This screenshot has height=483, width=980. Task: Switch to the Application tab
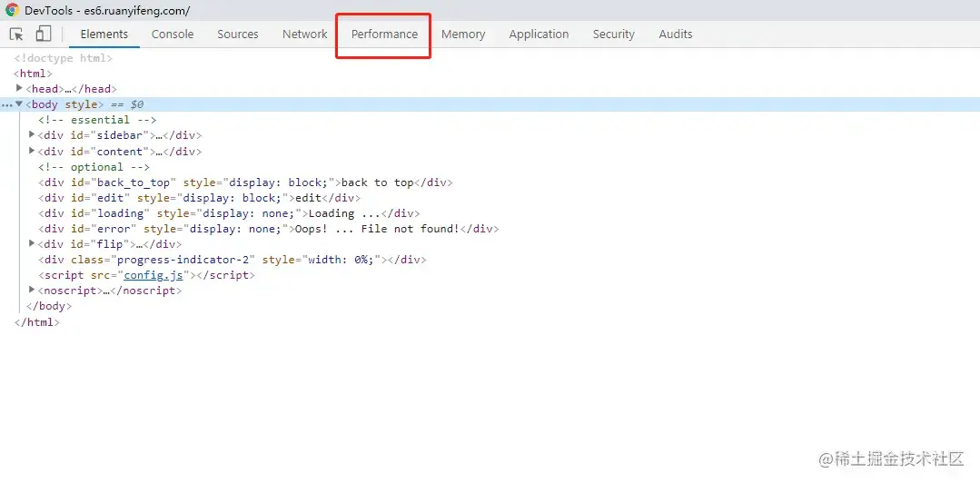click(539, 34)
